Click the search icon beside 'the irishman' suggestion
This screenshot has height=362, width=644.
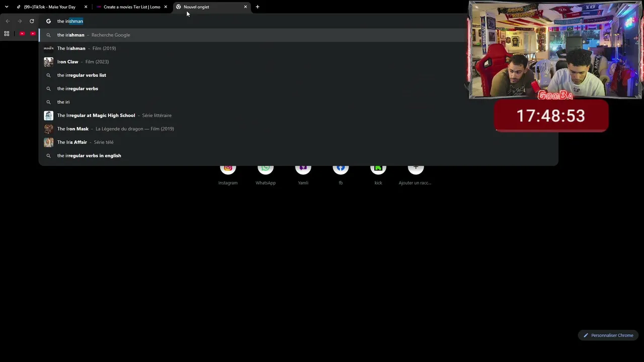pyautogui.click(x=48, y=35)
